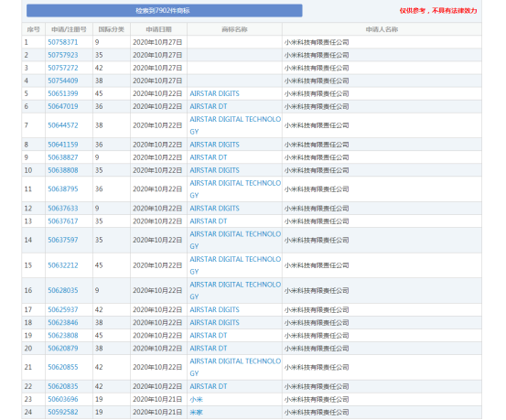506x420 pixels.
Task: Open registration number 50620835
Action: pyautogui.click(x=63, y=386)
